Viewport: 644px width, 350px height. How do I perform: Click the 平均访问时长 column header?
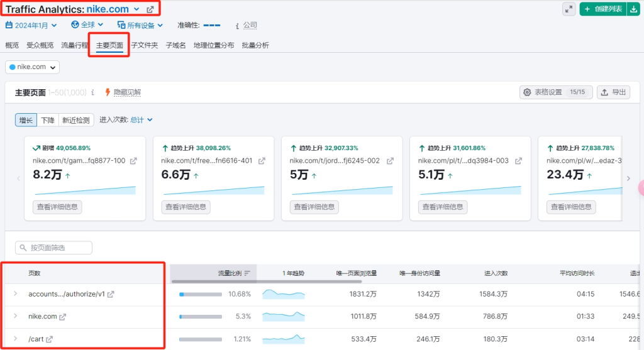click(x=577, y=273)
